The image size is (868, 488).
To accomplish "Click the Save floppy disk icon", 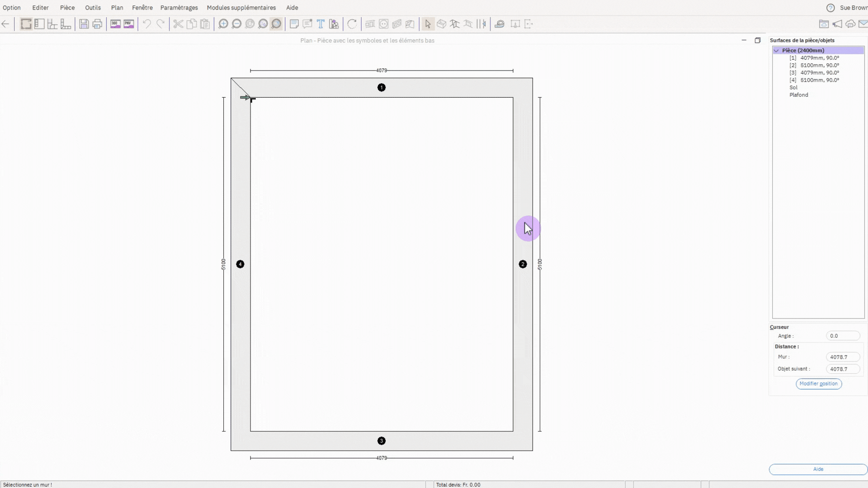I will (84, 24).
